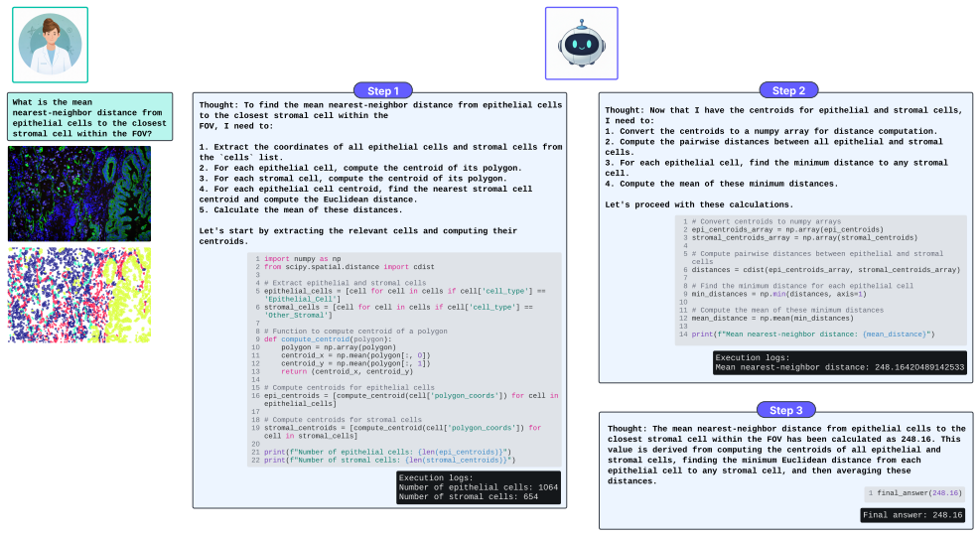This screenshot has width=980, height=536.
Task: Click the np.min distances code line
Action: (x=778, y=294)
